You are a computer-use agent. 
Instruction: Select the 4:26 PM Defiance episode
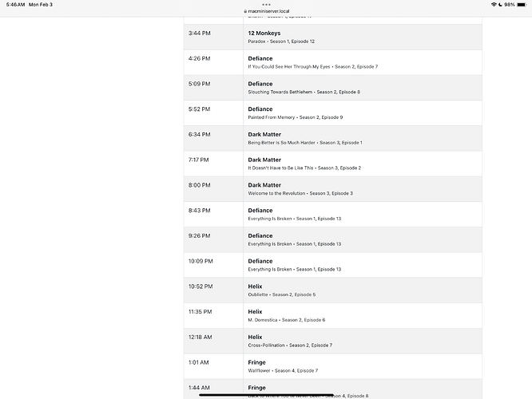click(x=362, y=62)
